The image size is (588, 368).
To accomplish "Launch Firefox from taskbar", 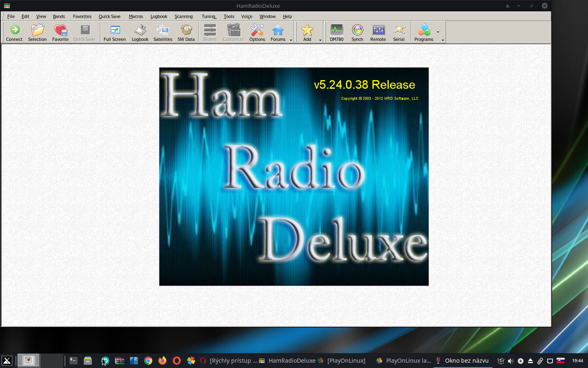I will click(162, 361).
